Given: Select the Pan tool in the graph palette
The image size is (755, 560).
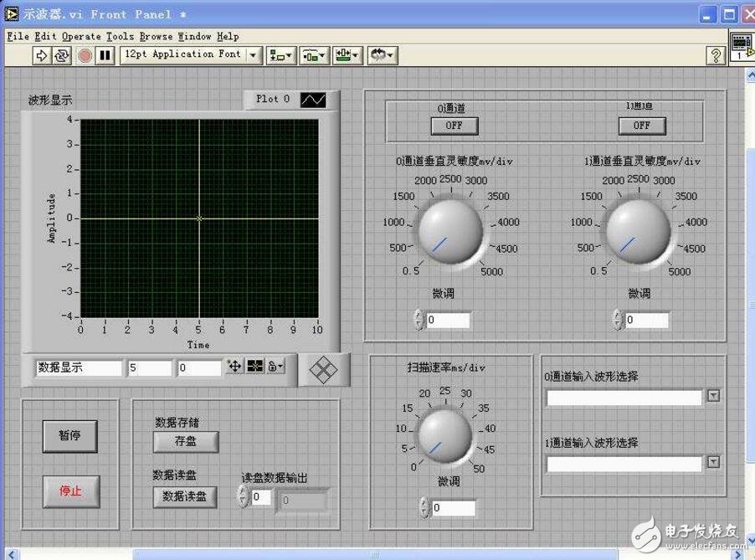Looking at the screenshot, I should click(234, 367).
